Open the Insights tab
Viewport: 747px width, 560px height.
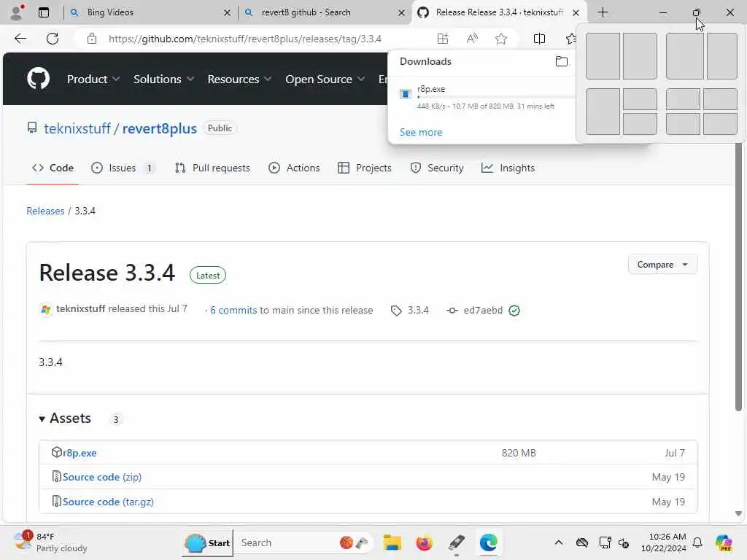point(508,168)
